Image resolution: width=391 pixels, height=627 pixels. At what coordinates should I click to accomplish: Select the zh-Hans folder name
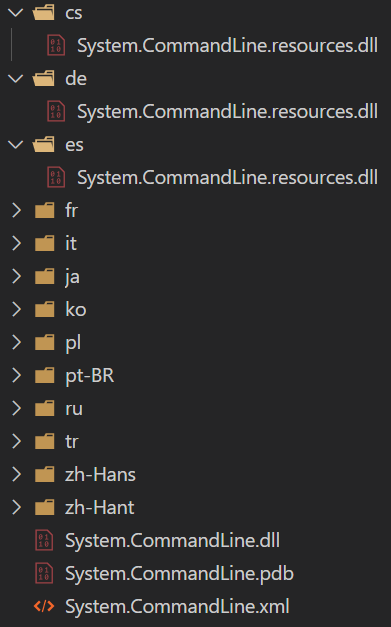tap(100, 475)
